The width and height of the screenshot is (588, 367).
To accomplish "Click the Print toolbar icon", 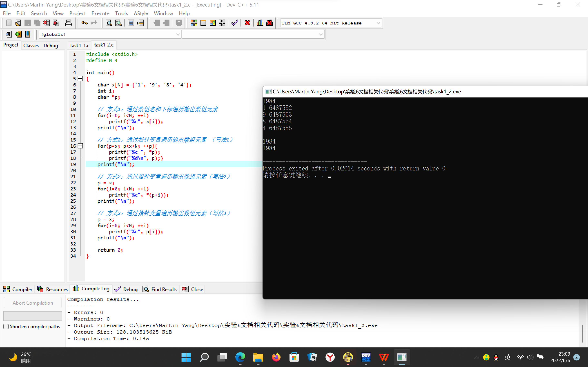I will tap(69, 23).
